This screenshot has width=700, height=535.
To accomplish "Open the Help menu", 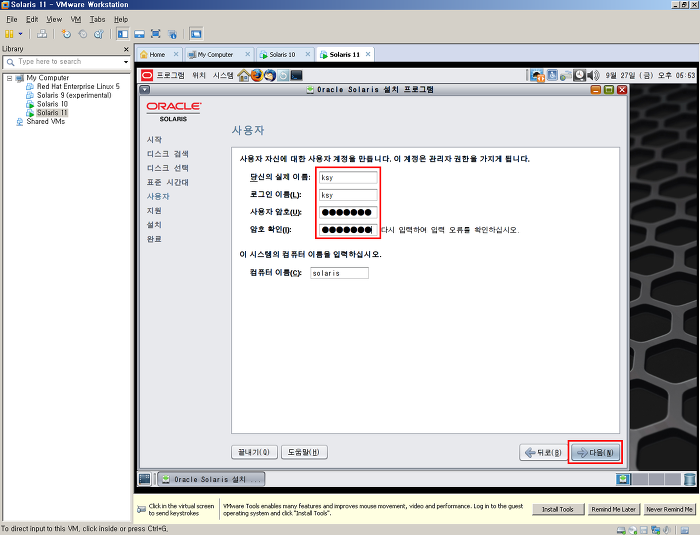I will click(x=121, y=19).
